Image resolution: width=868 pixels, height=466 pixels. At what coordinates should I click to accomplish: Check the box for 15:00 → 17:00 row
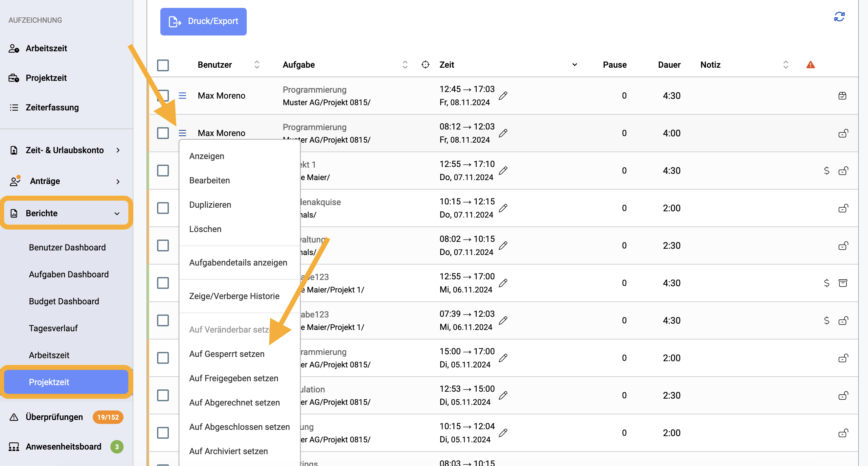[163, 358]
